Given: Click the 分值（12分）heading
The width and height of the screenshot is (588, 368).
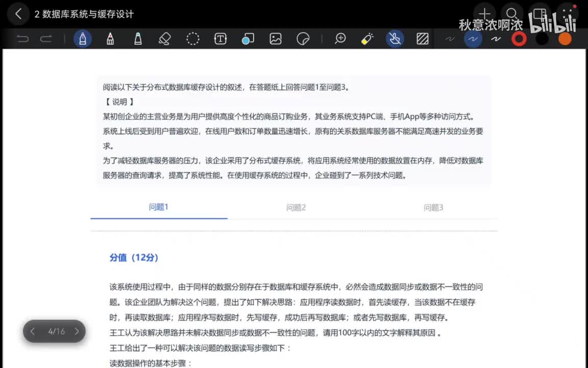Looking at the screenshot, I should 134,258.
